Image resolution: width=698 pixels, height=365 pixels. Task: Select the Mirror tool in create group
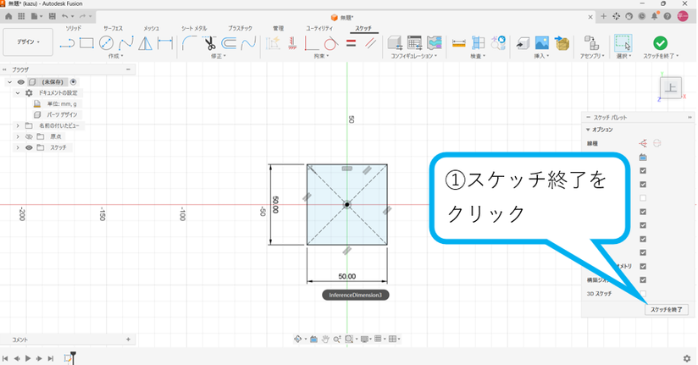pyautogui.click(x=145, y=43)
